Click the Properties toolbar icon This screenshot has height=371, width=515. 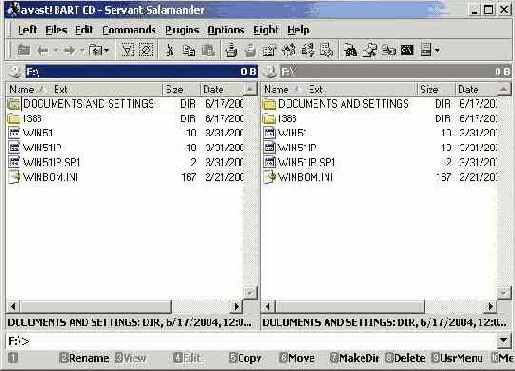coord(269,51)
